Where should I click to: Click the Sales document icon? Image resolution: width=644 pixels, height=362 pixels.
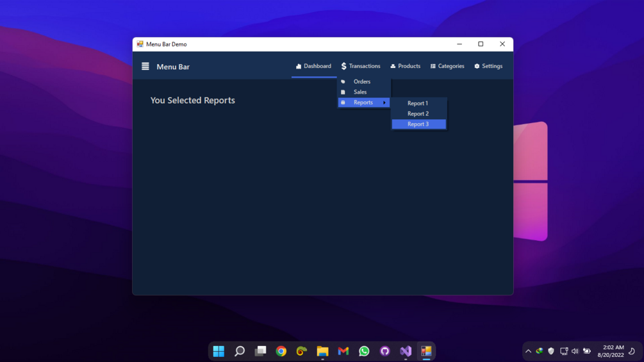(x=343, y=92)
